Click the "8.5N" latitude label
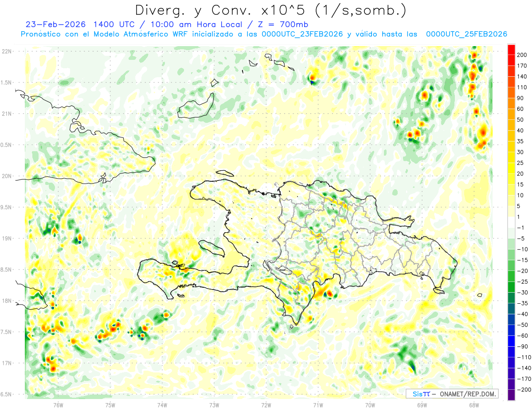 coord(7,270)
